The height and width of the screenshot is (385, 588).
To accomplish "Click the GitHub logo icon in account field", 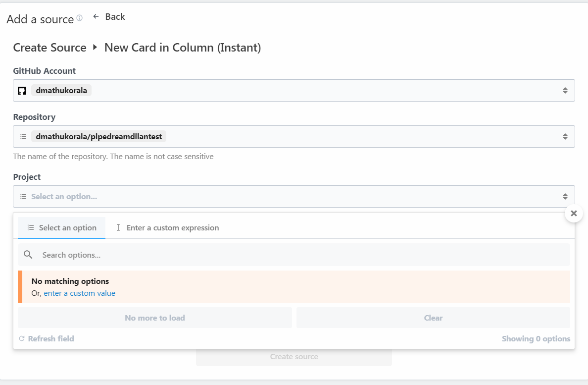I will tap(22, 91).
